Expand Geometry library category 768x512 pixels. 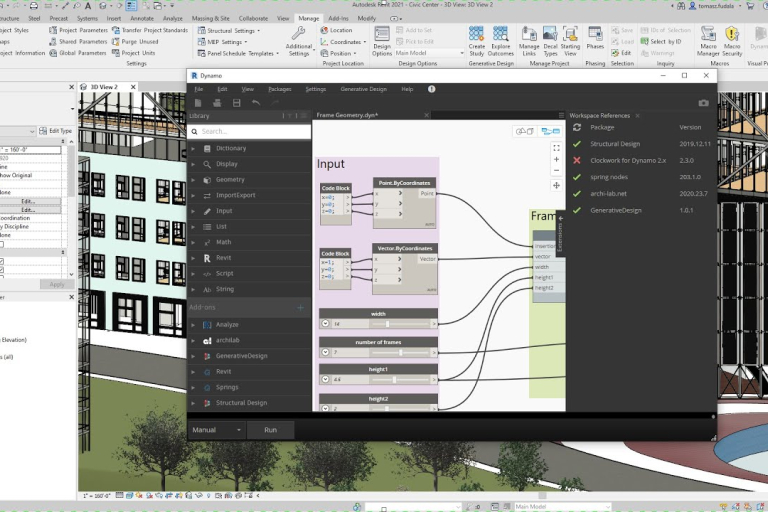tap(193, 180)
